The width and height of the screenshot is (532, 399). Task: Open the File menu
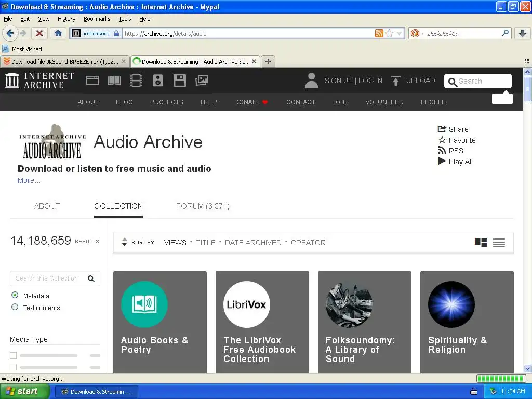pos(8,19)
